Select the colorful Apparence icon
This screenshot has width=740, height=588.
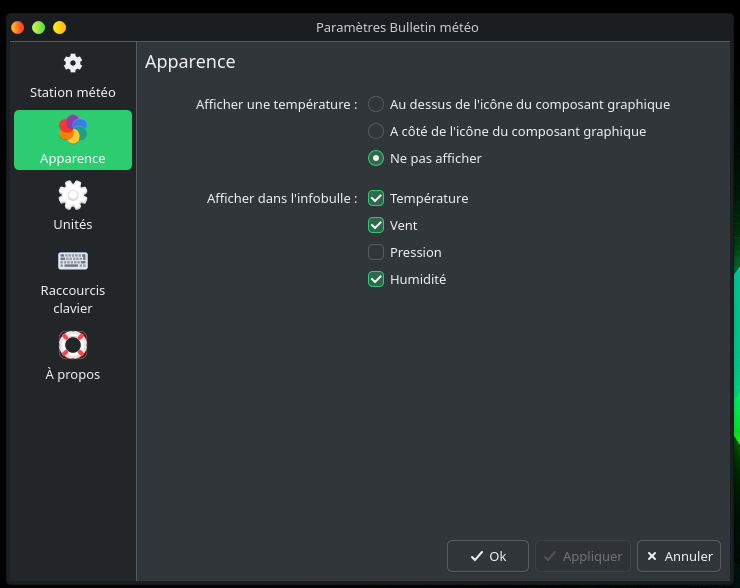click(73, 129)
